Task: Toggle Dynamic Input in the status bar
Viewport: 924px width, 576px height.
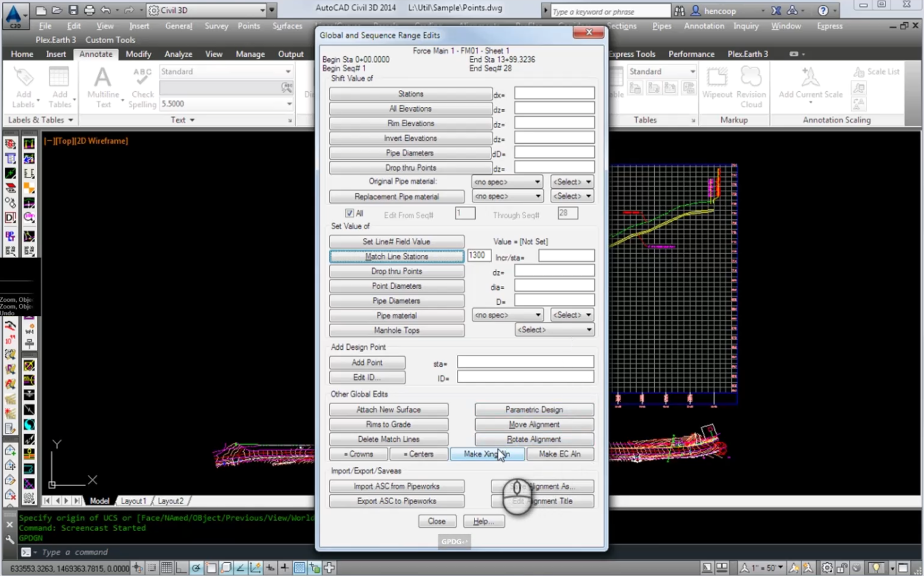Action: [x=270, y=568]
